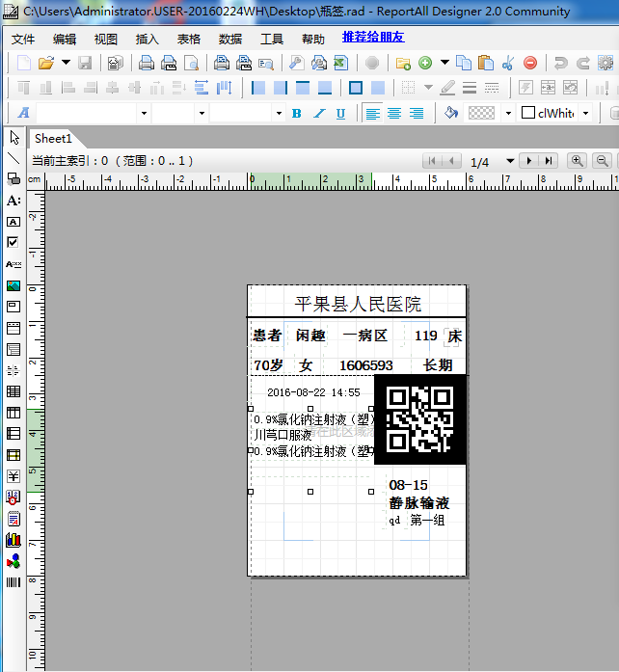Viewport: 619px width, 672px height.
Task: Select the QR code on the label
Action: point(420,419)
